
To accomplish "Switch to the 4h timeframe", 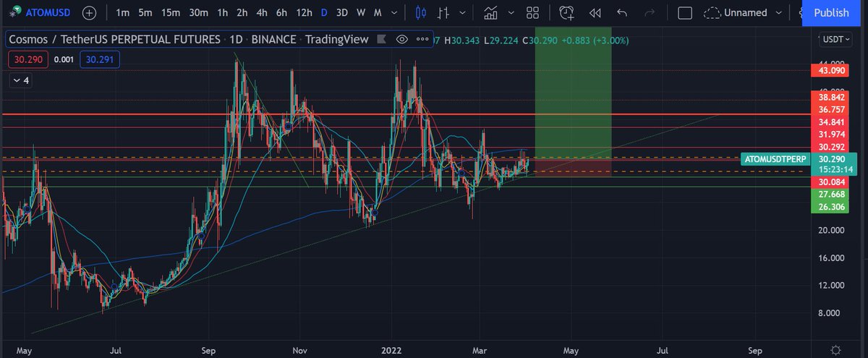I will (263, 13).
